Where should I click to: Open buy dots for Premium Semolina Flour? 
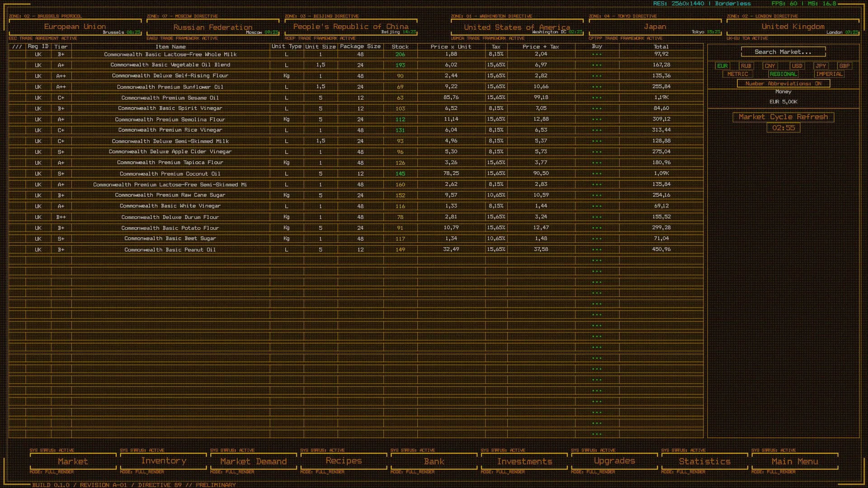[597, 119]
